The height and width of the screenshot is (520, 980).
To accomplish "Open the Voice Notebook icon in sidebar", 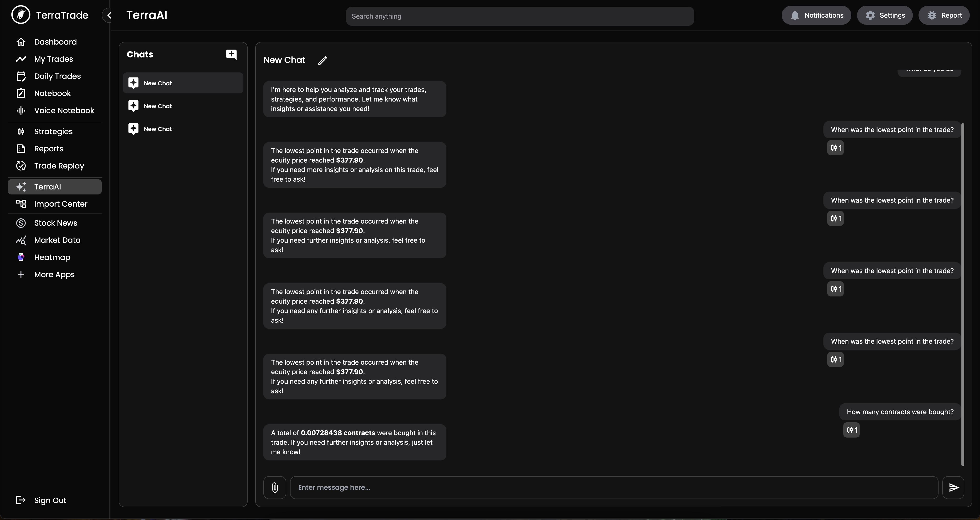I will click(21, 110).
